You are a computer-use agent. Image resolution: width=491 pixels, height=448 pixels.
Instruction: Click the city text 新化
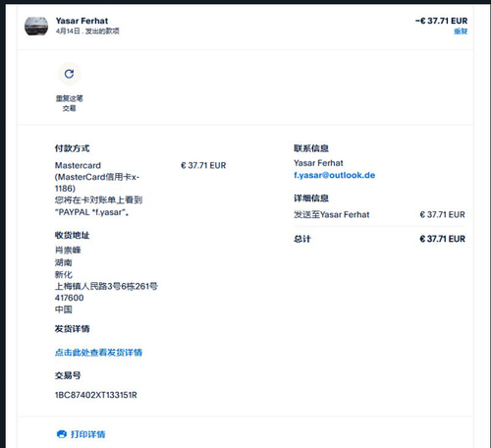(x=63, y=274)
